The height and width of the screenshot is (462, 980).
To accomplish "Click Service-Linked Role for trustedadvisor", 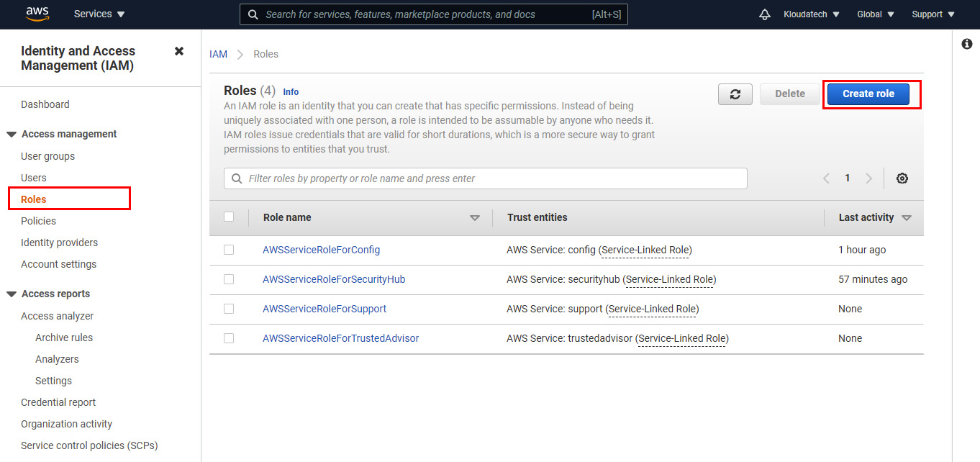I will pyautogui.click(x=682, y=338).
